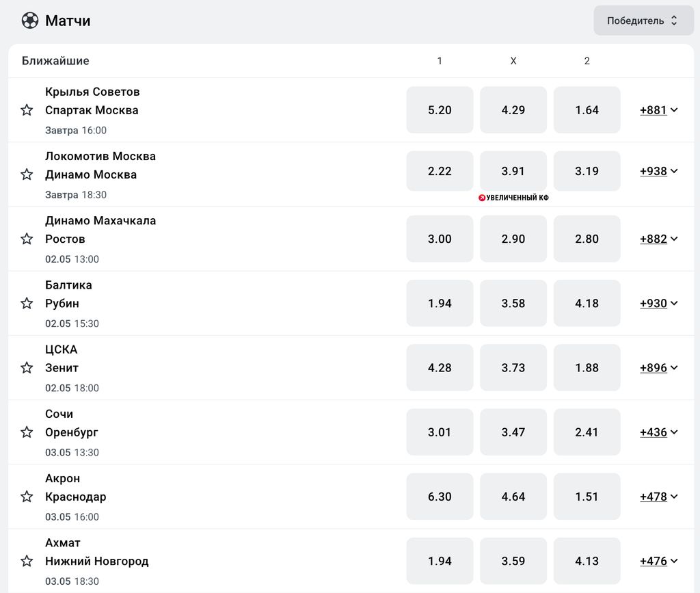Viewport: 700px width, 593px height.
Task: Click the Завтра 16:00 match time
Action: (x=76, y=131)
